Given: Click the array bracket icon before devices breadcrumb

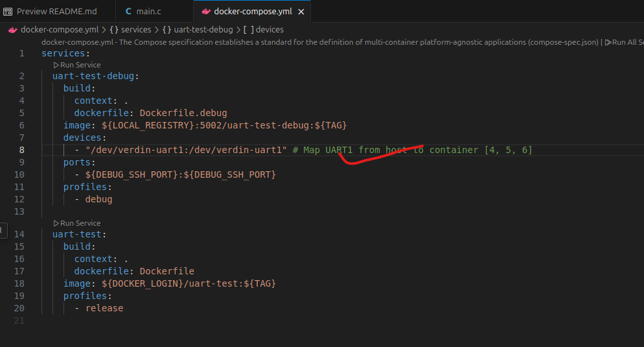Looking at the screenshot, I should click(248, 30).
